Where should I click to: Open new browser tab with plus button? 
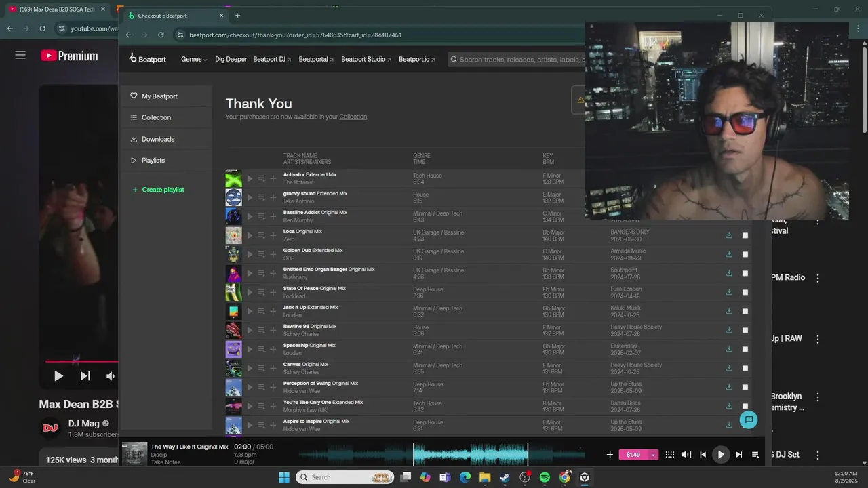pos(237,16)
